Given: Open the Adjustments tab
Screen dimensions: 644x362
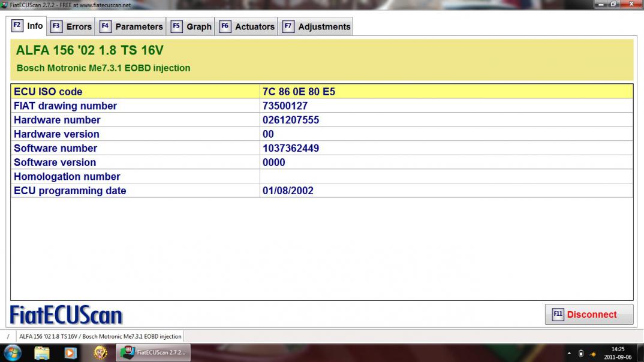Looking at the screenshot, I should pyautogui.click(x=315, y=27).
